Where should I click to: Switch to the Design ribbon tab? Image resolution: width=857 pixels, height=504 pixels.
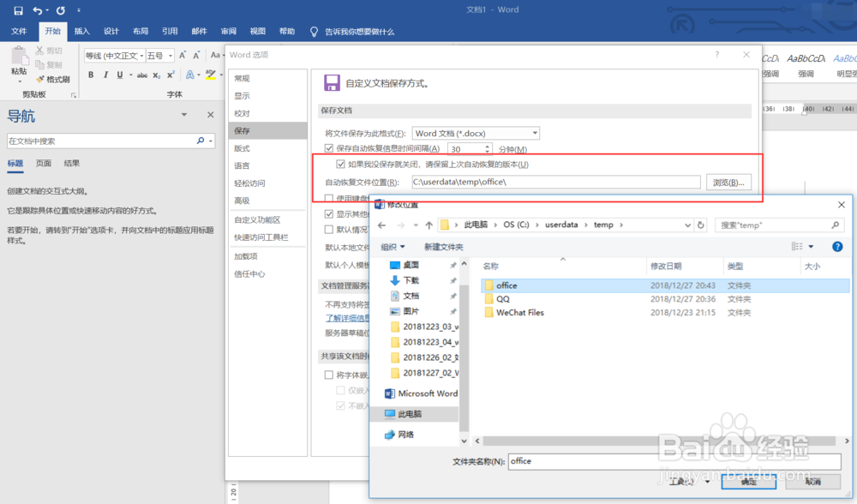coord(111,31)
